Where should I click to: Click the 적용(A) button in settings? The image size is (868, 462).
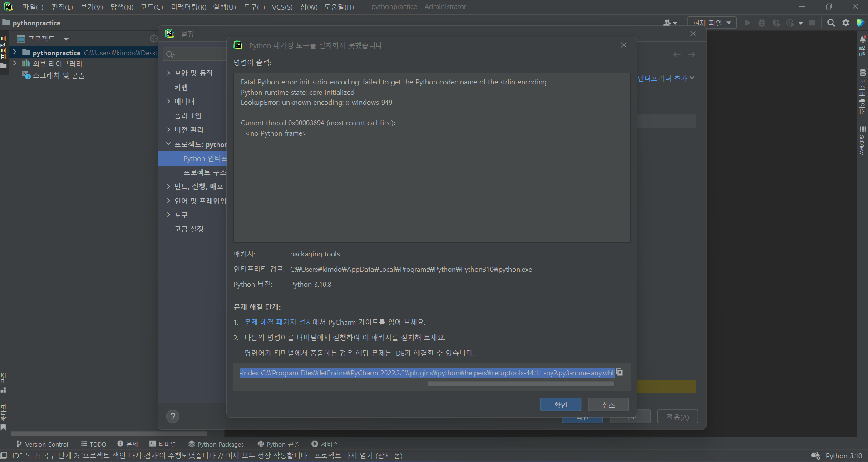[678, 417]
